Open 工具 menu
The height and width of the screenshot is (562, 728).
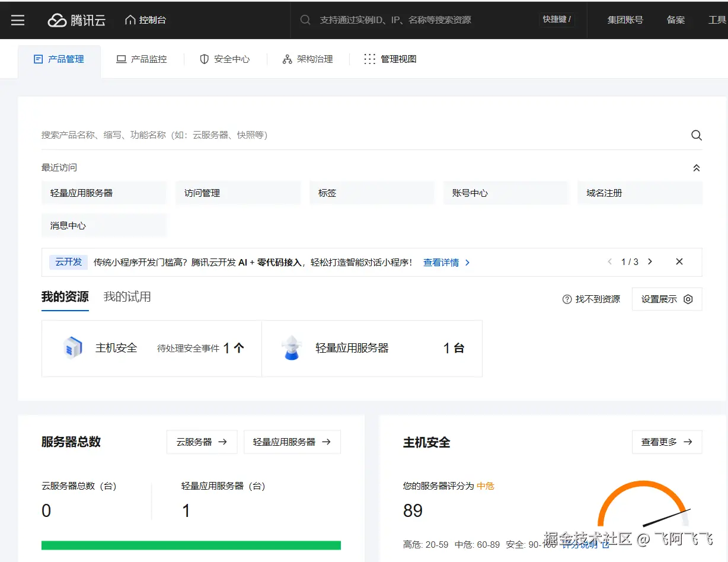coord(717,20)
